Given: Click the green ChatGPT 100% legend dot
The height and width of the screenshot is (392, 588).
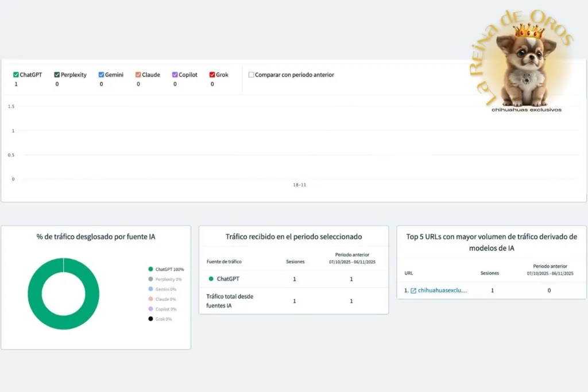Looking at the screenshot, I should tap(150, 269).
